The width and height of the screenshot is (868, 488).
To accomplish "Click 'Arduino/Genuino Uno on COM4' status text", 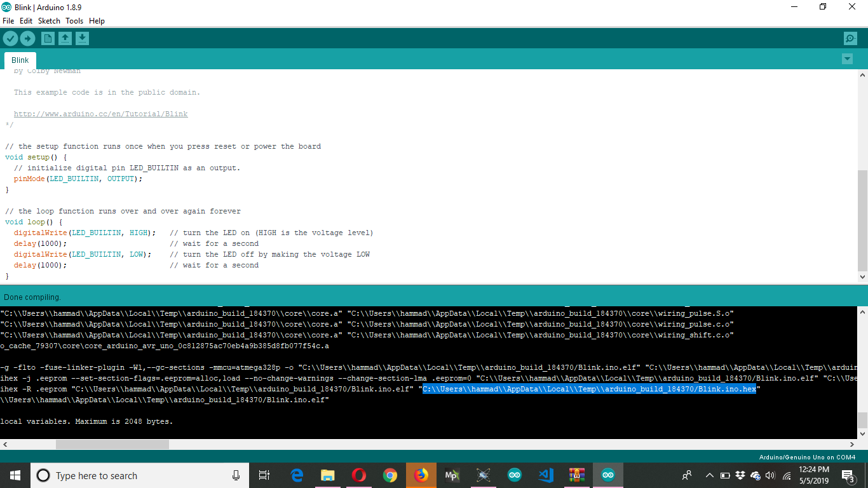I will coord(807,457).
